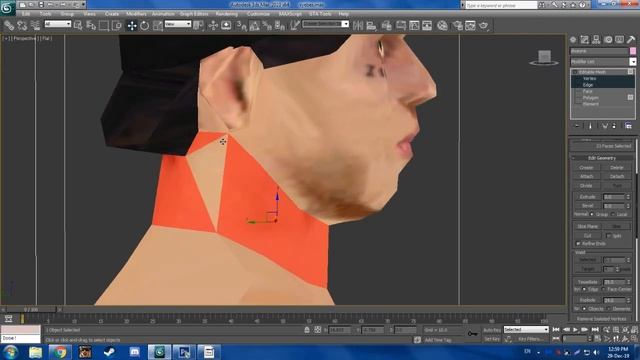Click the Detach button
Screen dimensions: 640x360
tap(617, 176)
